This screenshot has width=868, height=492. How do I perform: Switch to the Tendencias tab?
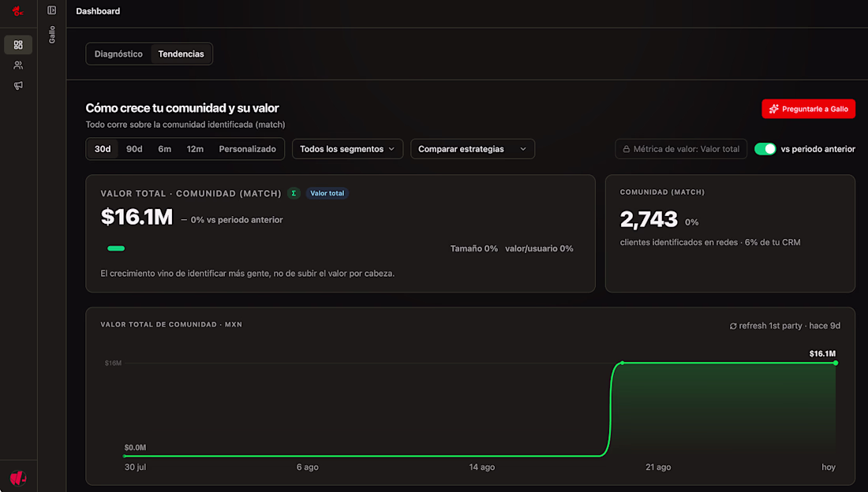(x=181, y=54)
